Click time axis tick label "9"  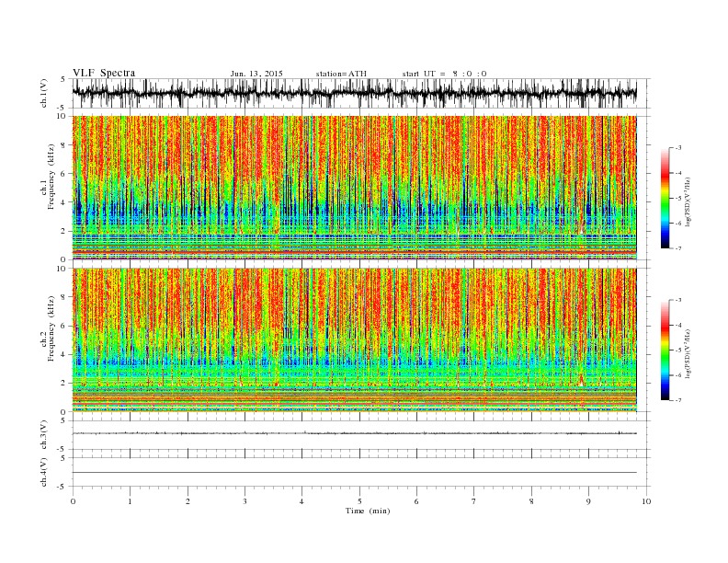pyautogui.click(x=588, y=501)
